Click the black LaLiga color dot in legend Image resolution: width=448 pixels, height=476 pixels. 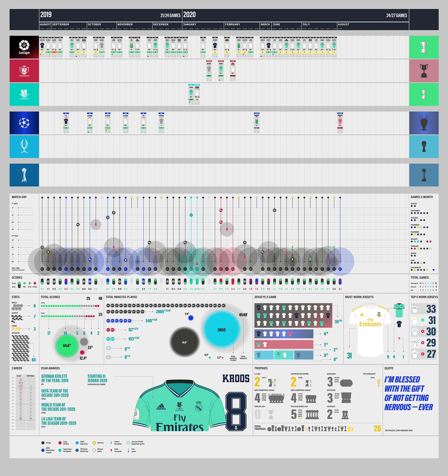(x=43, y=443)
